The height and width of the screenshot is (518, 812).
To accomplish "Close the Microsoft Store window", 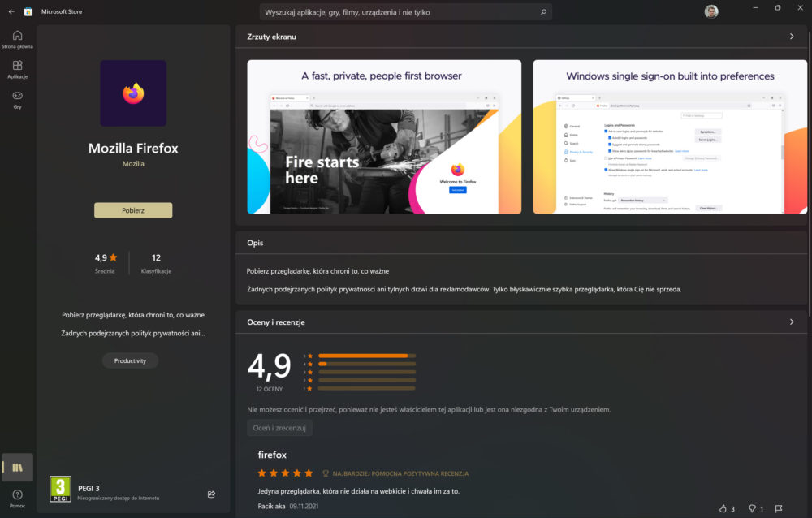I will click(800, 8).
